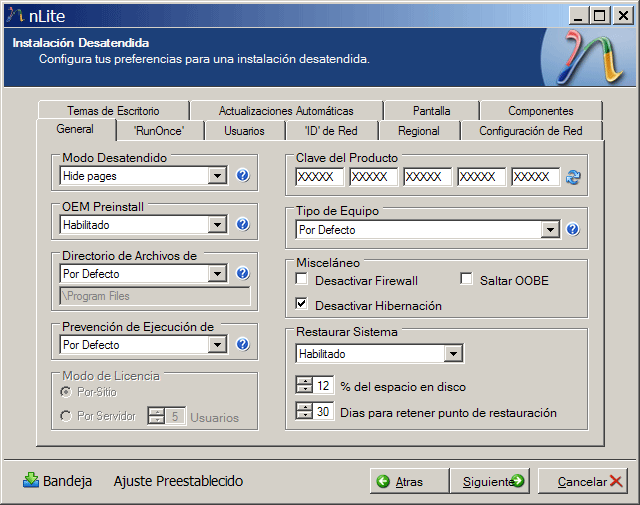Uncheck Desactivar Hibernación

coord(302,304)
